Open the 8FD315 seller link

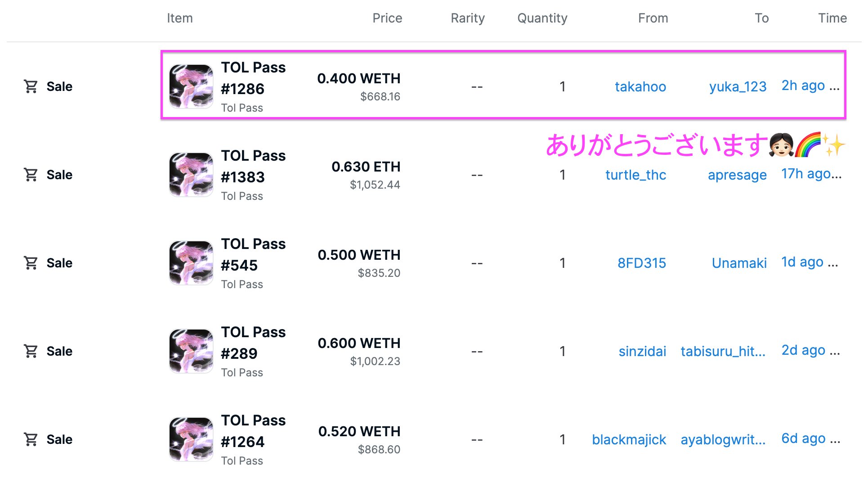[x=642, y=263]
